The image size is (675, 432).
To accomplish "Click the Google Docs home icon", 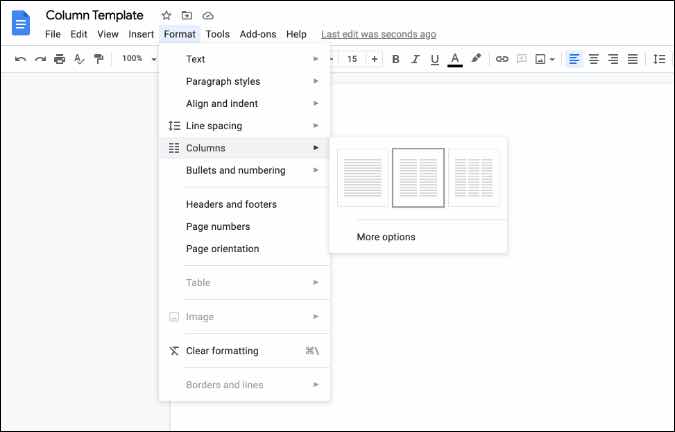I will click(21, 23).
